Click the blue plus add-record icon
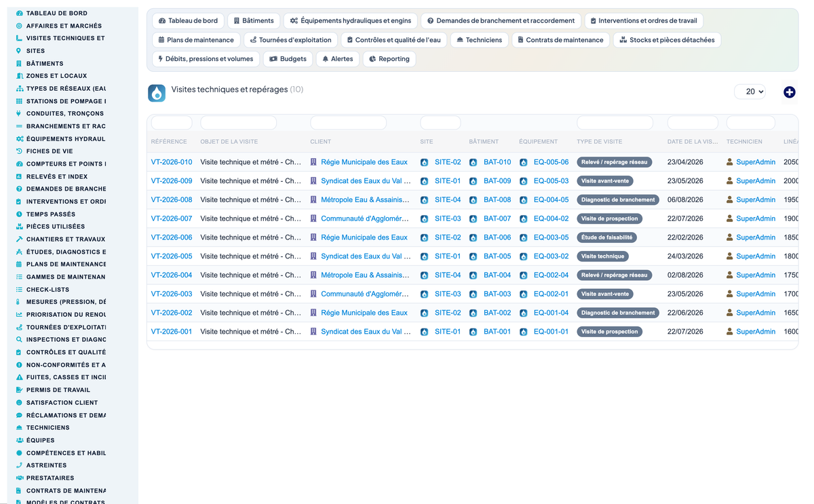This screenshot has width=814, height=504. (789, 92)
